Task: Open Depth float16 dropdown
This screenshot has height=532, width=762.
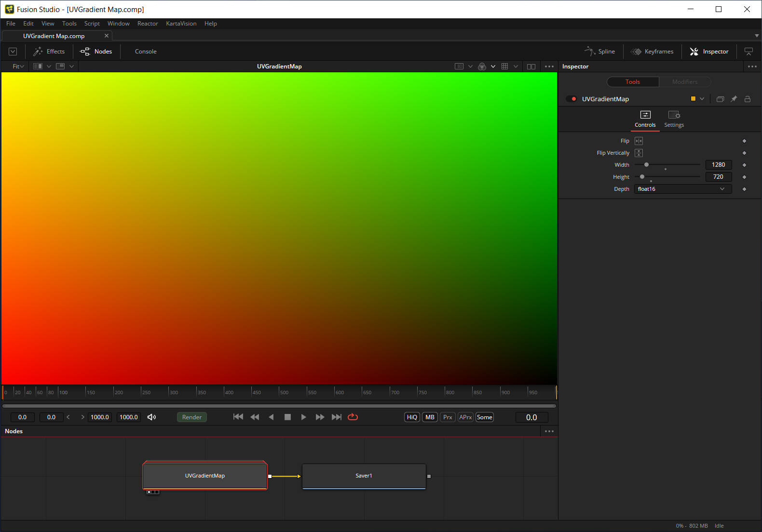Action: coord(682,189)
